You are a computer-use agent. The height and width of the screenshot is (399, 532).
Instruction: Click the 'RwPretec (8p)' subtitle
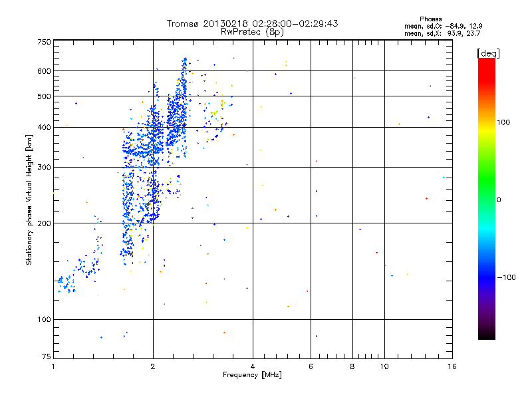click(x=252, y=32)
